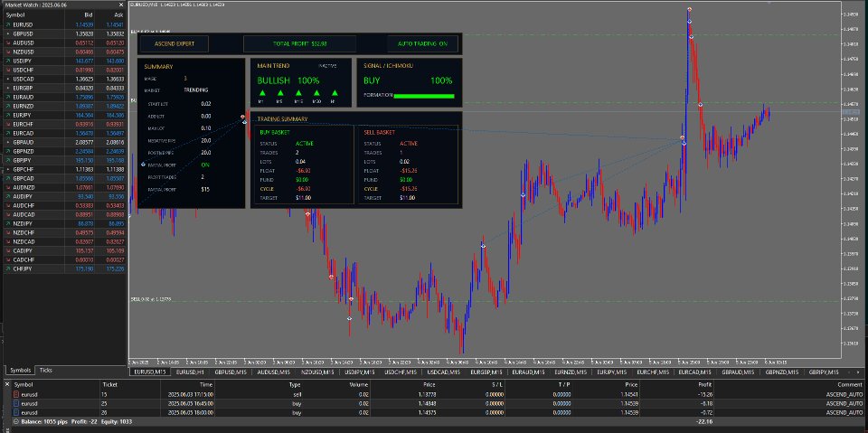Open the EURUSD,H1 chart tab
This screenshot has height=433, width=868.
[190, 372]
